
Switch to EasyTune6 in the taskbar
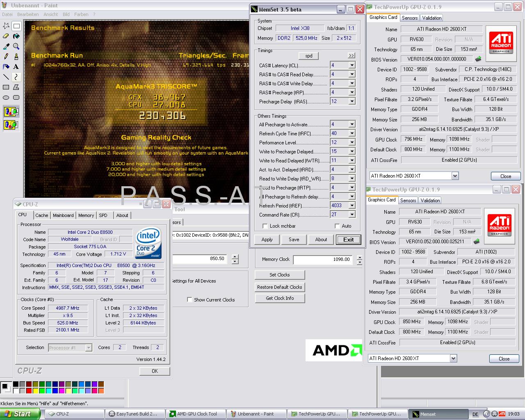pos(135,414)
